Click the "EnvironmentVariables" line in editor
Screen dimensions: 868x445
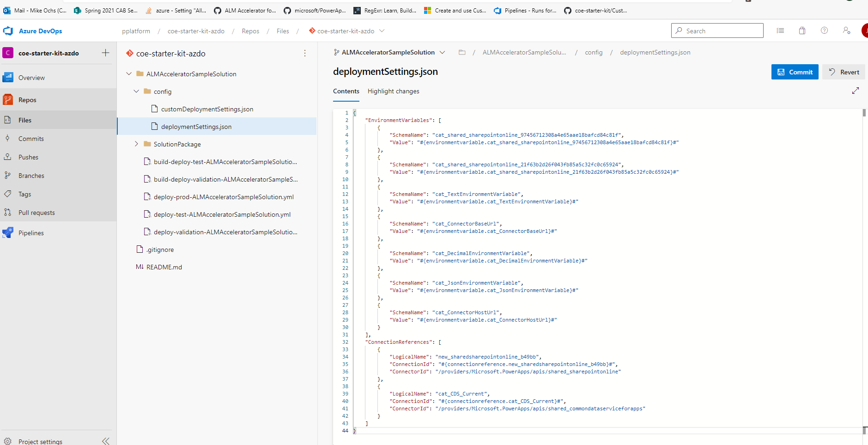(x=403, y=120)
